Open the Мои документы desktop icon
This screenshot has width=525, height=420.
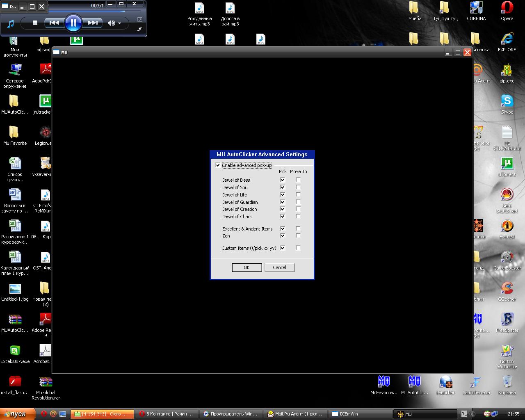[15, 46]
